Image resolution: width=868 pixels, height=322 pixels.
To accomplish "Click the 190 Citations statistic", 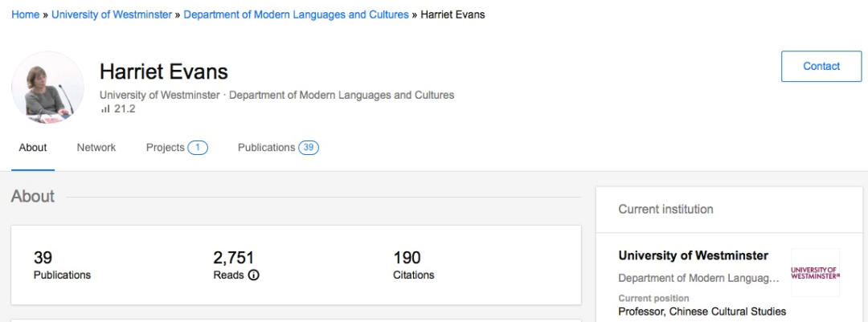I will (x=414, y=265).
